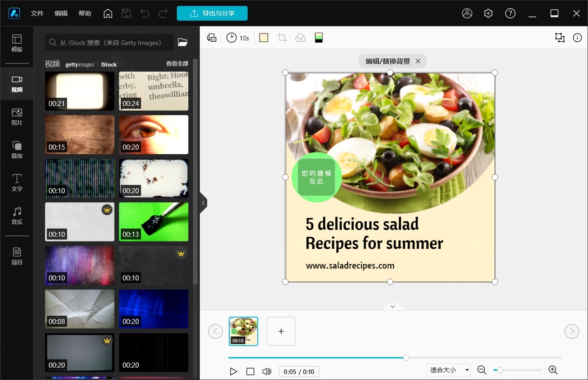The height and width of the screenshot is (380, 588).
Task: Open the user account icon
Action: click(x=467, y=13)
